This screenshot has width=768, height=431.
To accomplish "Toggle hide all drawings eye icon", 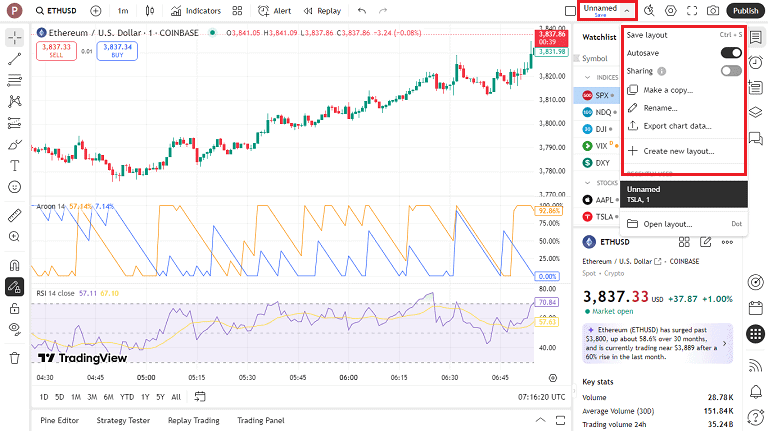I will pos(15,329).
